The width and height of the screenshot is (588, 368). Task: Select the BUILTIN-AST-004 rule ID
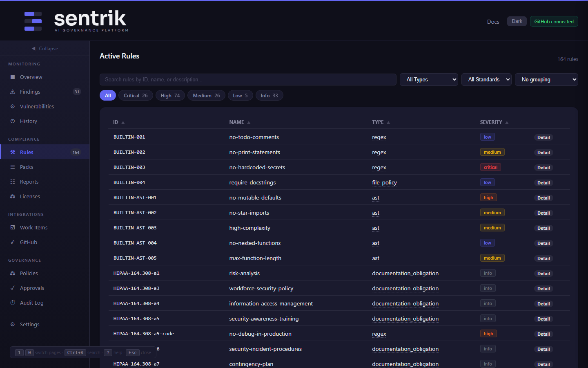[x=135, y=243]
